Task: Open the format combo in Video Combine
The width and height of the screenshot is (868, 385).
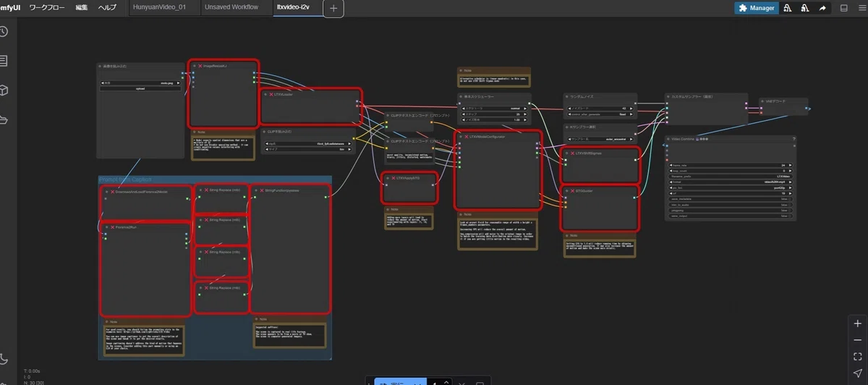Action: (x=731, y=182)
